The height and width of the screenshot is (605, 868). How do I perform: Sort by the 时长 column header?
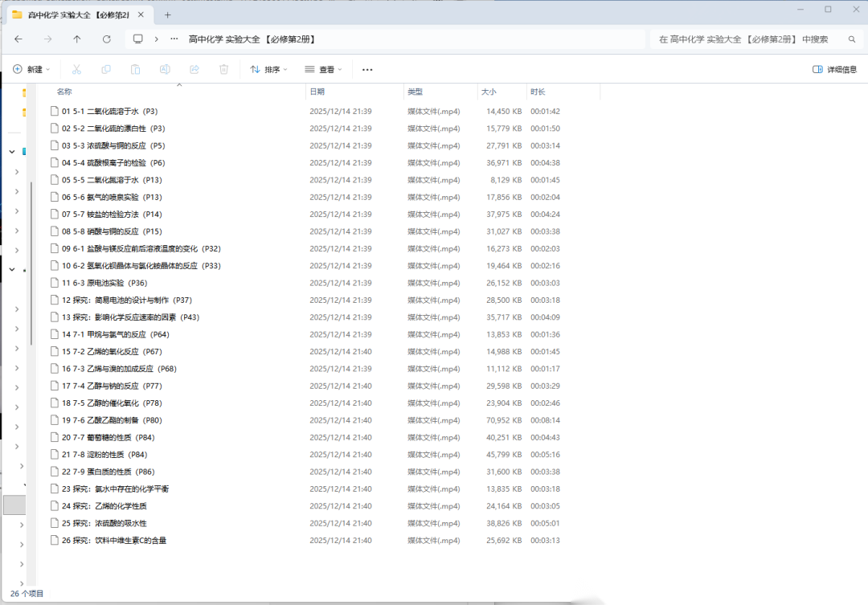click(538, 92)
